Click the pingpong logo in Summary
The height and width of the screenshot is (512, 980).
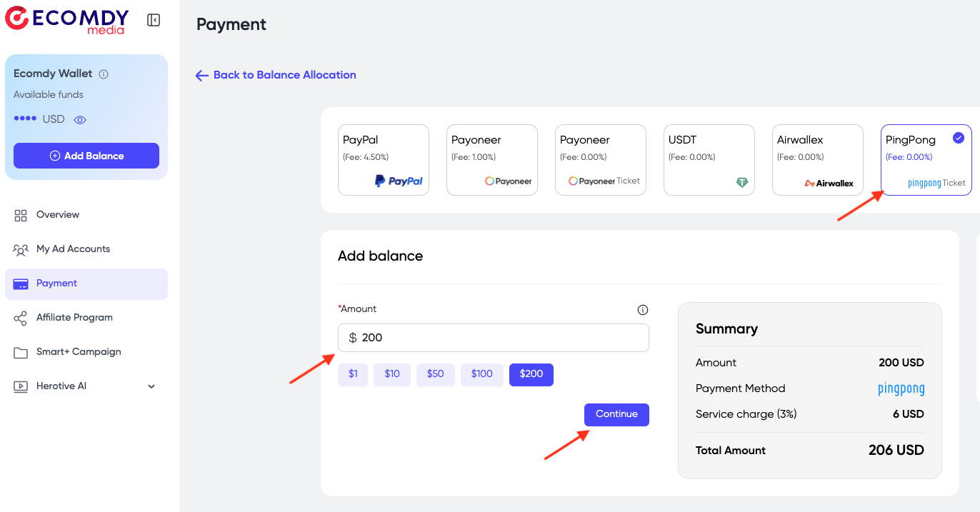[x=901, y=389]
